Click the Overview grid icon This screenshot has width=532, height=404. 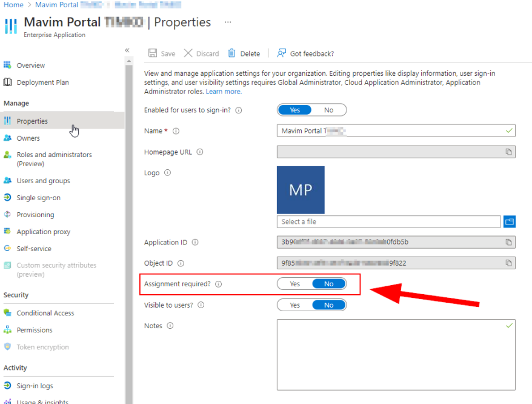point(7,64)
